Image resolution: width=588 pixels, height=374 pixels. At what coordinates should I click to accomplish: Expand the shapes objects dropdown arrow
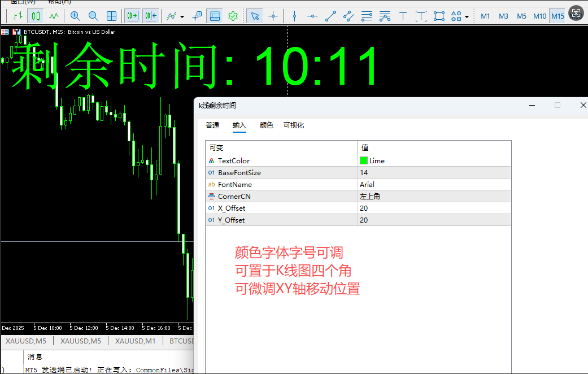click(467, 16)
